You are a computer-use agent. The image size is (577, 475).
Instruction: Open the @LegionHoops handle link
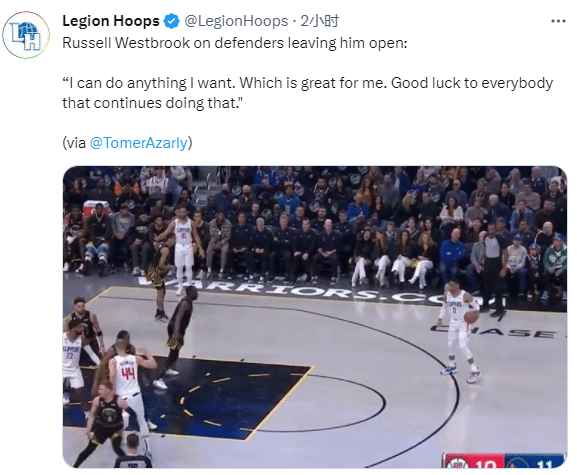(x=236, y=21)
